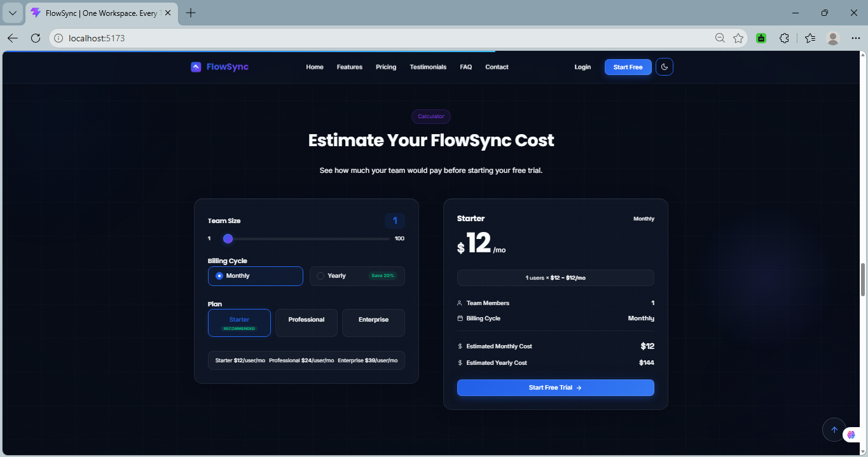Click the Team Size slider handle
This screenshot has width=868, height=457.
tap(228, 239)
